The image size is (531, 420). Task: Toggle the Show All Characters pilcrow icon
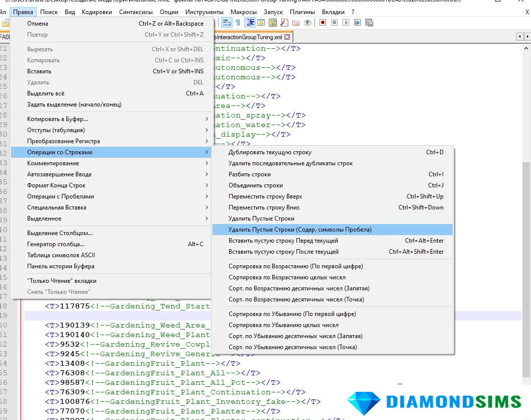(x=238, y=23)
